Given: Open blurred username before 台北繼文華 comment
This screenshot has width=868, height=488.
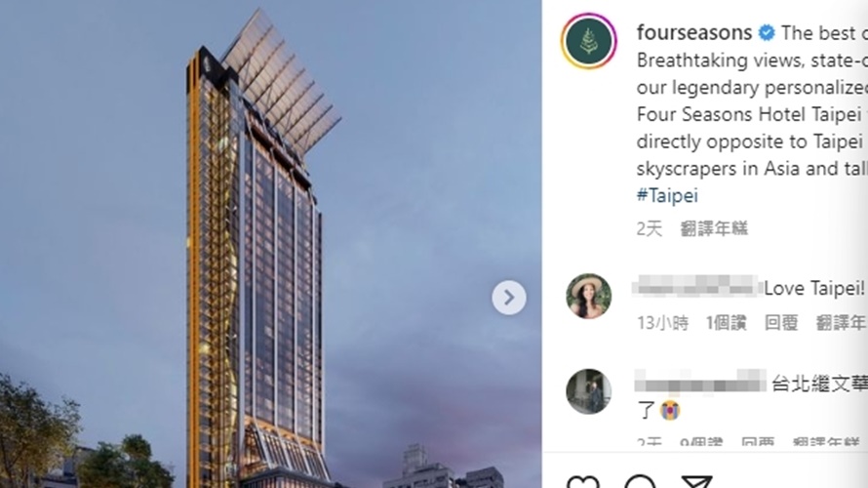Looking at the screenshot, I should click(x=700, y=381).
